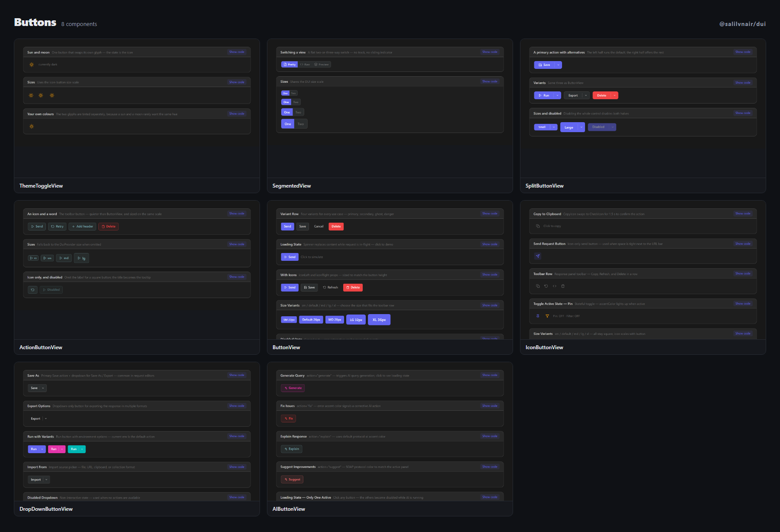Click the Refresh ghost button under With Icons

pyautogui.click(x=330, y=288)
